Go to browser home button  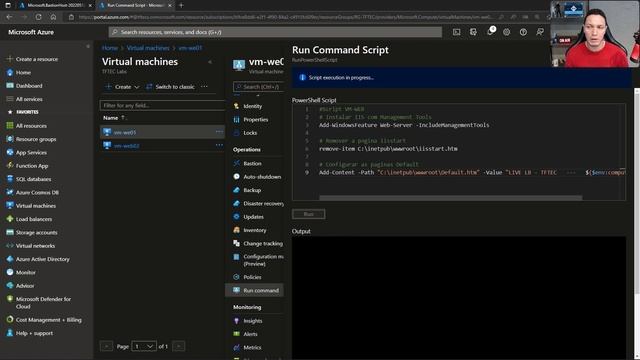(x=53, y=17)
